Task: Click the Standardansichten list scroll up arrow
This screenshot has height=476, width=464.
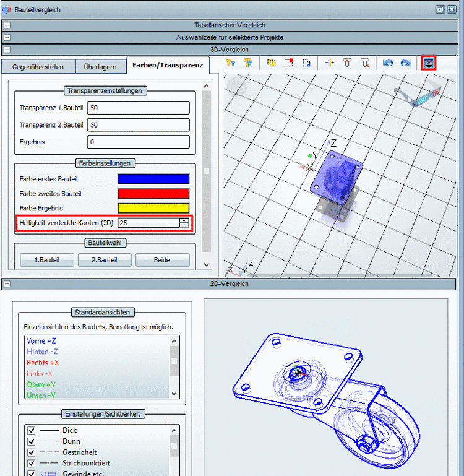Action: 174,341
